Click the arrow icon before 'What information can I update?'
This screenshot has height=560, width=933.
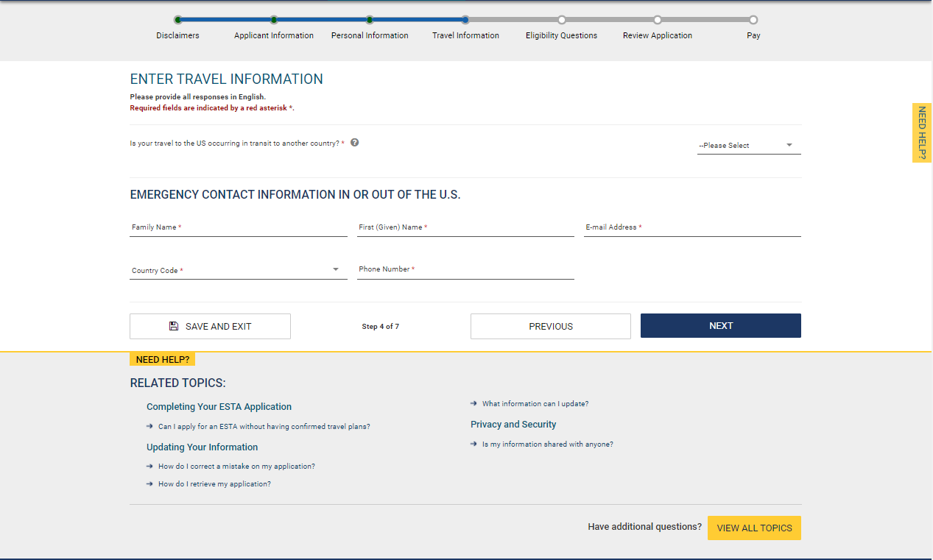point(473,403)
